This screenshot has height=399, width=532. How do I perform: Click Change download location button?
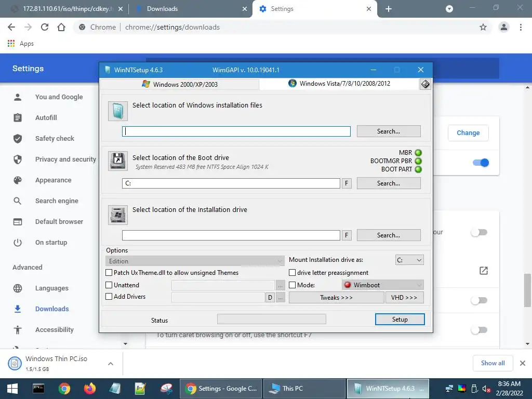coord(468,133)
